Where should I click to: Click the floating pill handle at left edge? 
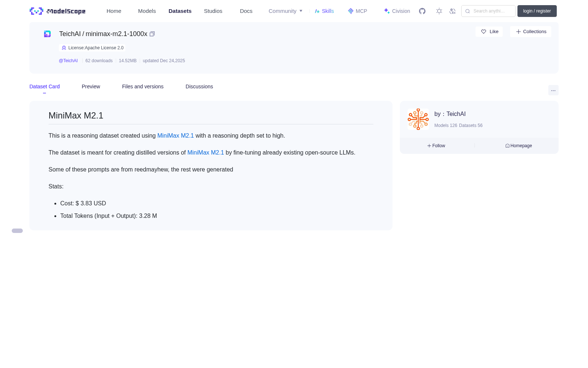coord(17,231)
